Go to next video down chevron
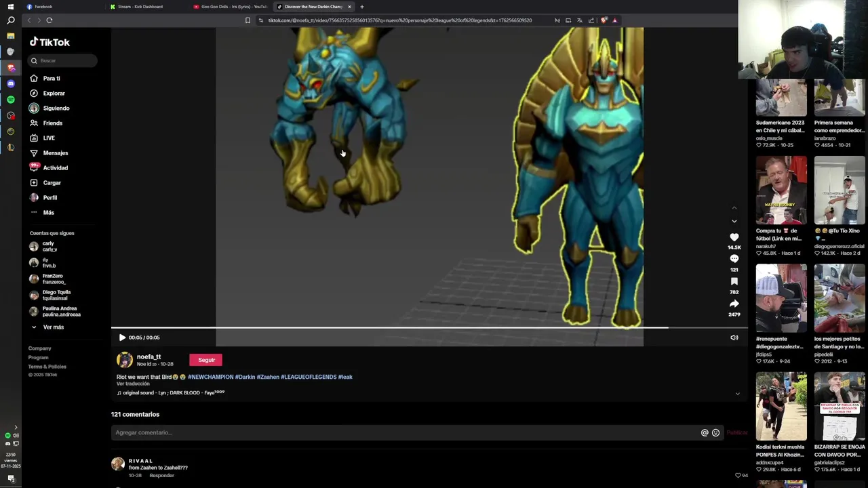Viewport: 868px width, 488px height. [734, 221]
